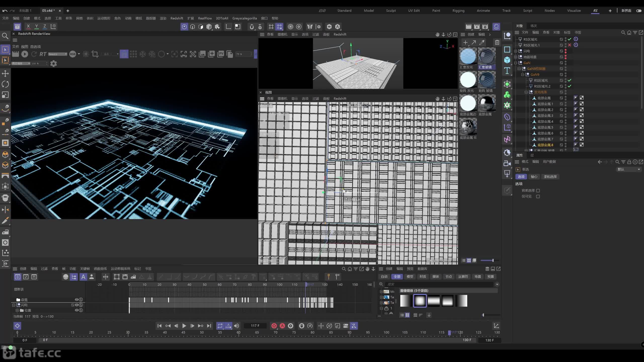This screenshot has height=362, width=644.
Task: Click the undo arrow icon
Action: coord(5,11)
